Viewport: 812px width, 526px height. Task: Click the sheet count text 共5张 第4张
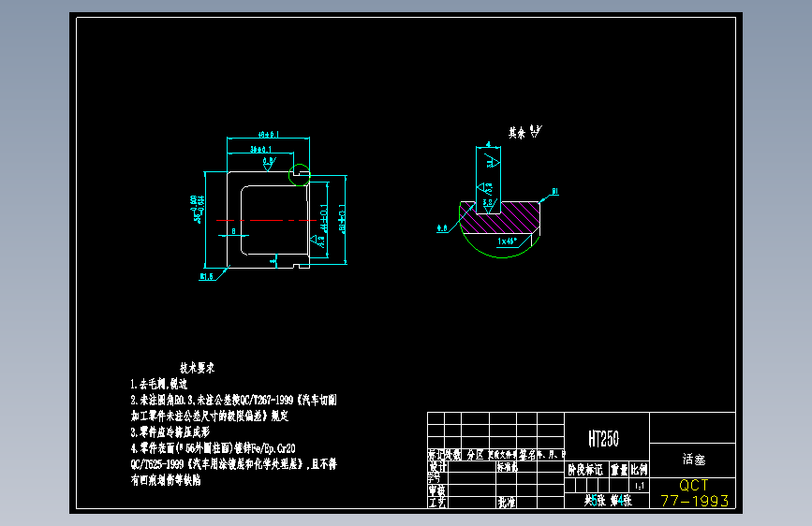[x=608, y=501]
